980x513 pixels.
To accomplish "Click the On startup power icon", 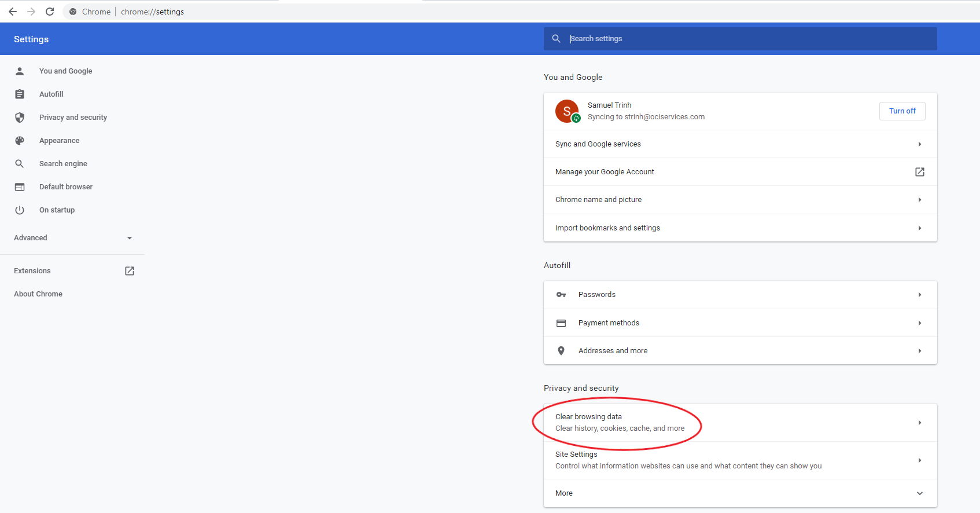I will [20, 210].
